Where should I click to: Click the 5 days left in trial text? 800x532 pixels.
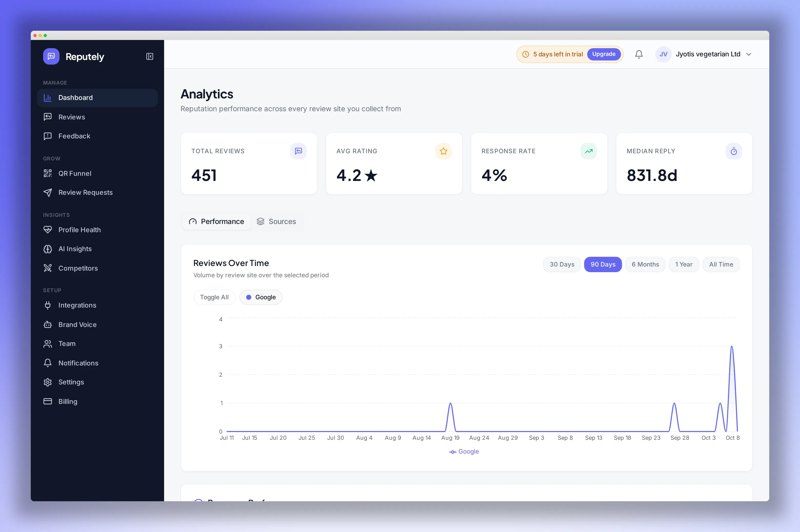558,54
